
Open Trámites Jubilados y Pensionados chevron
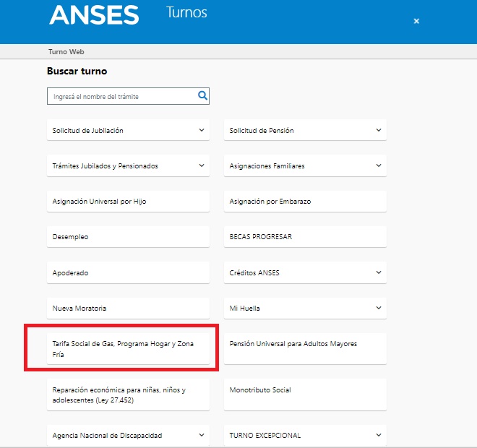coord(202,165)
